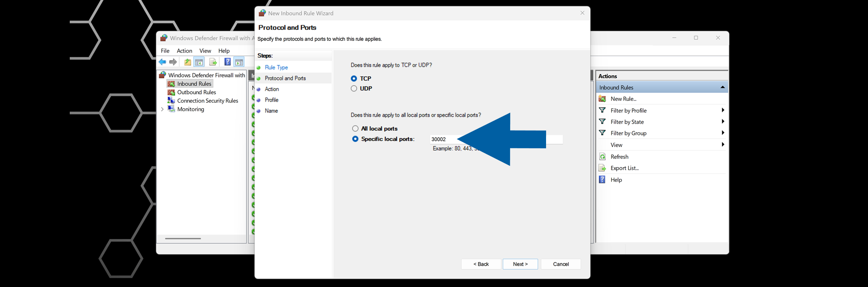Click the blue Back arrow toolbar icon
This screenshot has width=868, height=287.
[163, 62]
